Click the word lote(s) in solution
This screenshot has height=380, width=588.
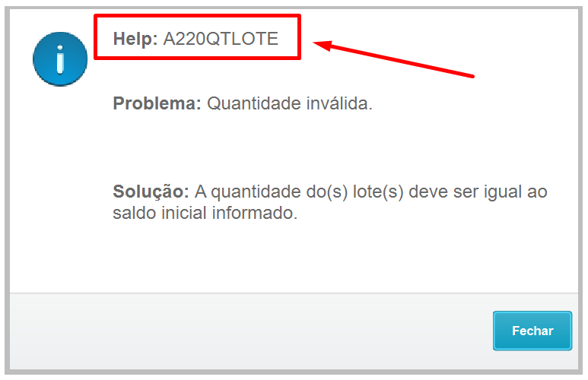pos(378,192)
